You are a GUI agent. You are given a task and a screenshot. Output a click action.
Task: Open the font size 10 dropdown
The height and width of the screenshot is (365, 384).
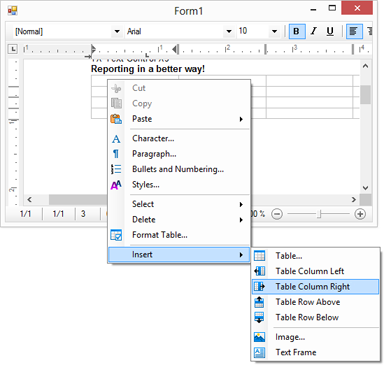[274, 32]
